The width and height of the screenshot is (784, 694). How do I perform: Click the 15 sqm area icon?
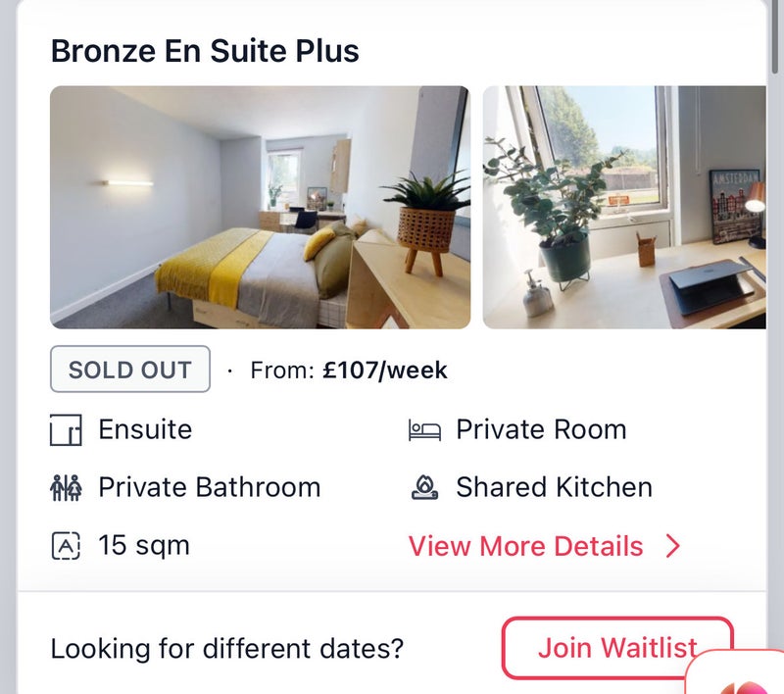(66, 546)
